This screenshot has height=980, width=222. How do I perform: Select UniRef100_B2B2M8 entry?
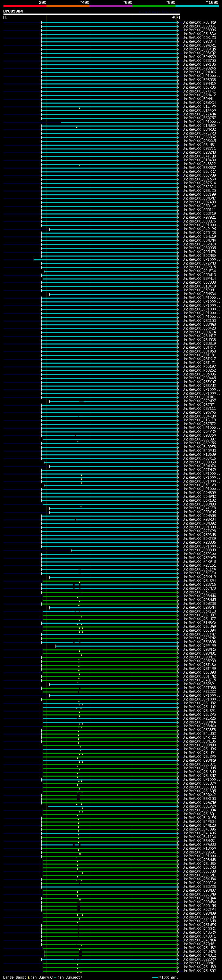tap(199, 152)
